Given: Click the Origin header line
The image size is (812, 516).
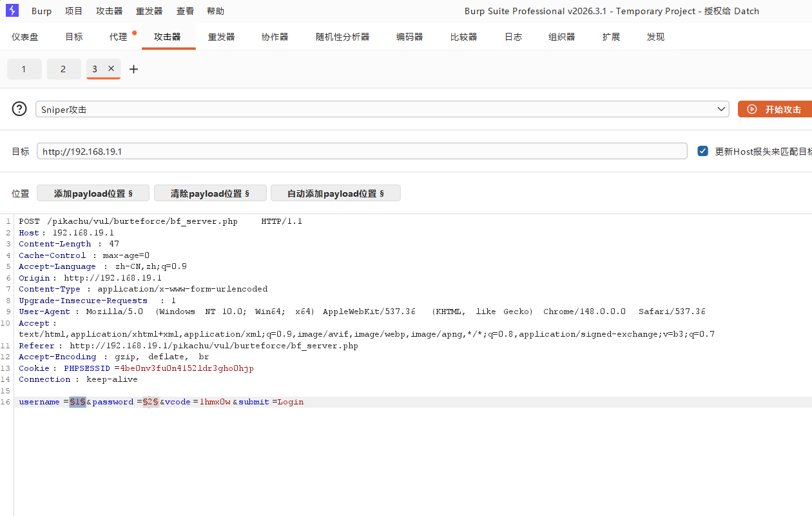Looking at the screenshot, I should tap(90, 278).
